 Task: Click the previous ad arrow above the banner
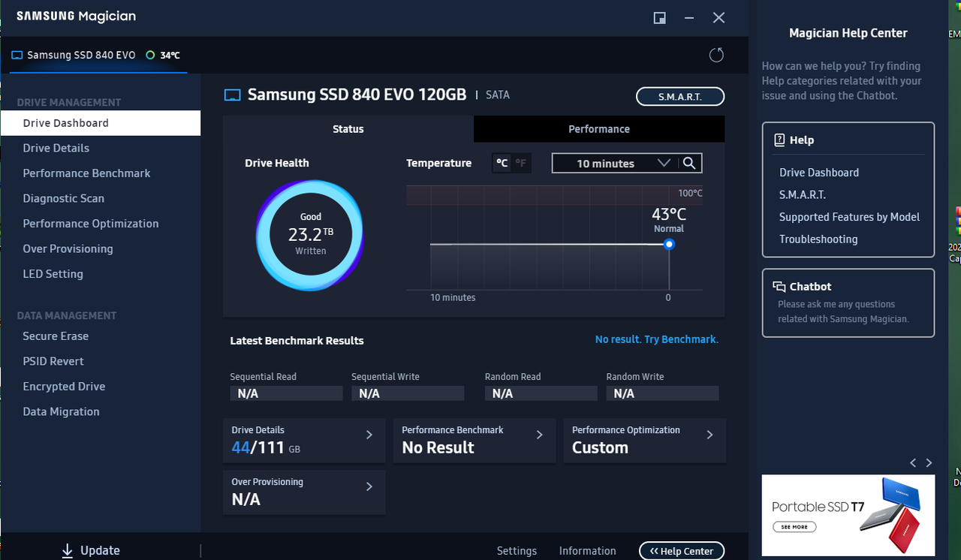pos(913,463)
